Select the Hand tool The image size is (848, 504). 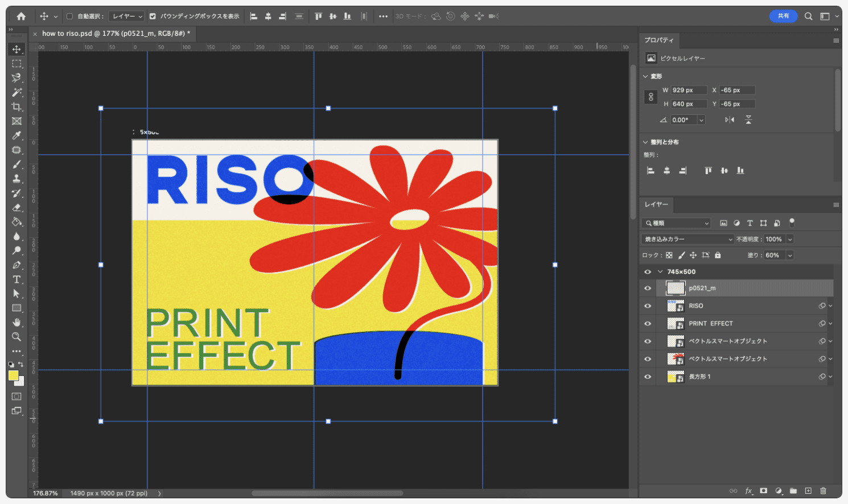(x=17, y=323)
